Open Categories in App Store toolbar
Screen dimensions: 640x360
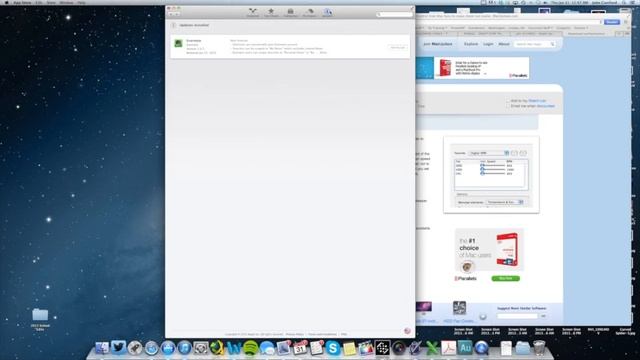coord(290,13)
